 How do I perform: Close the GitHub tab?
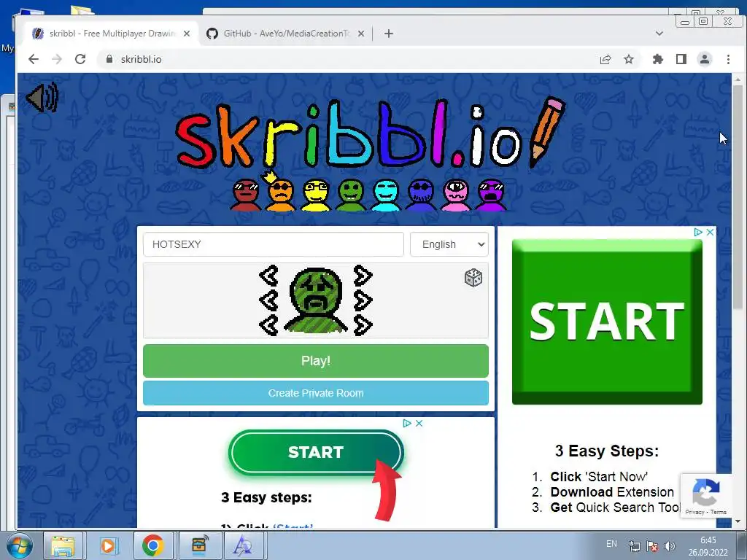[361, 34]
